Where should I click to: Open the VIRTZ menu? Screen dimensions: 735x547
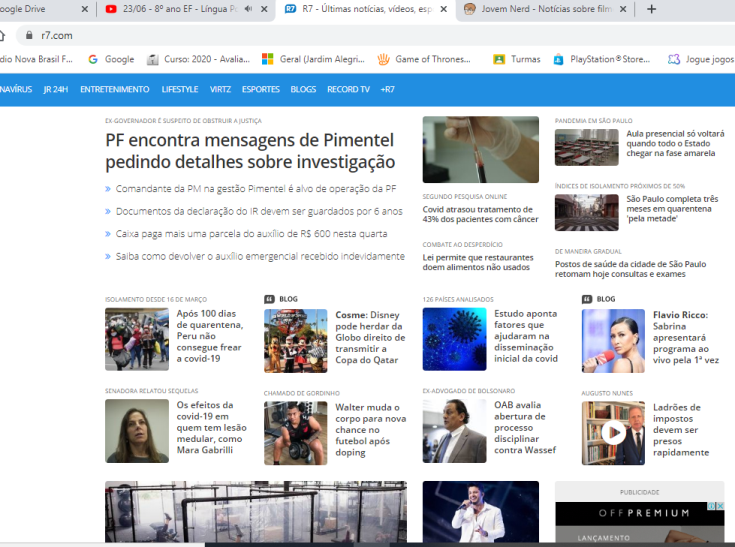220,89
